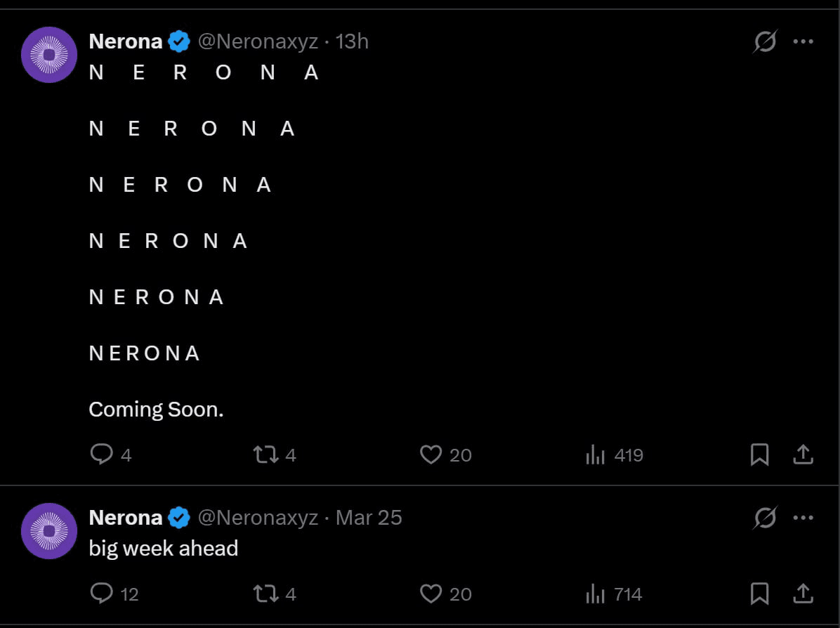Open more options on "big week ahead" post
The width and height of the screenshot is (840, 628).
803,518
